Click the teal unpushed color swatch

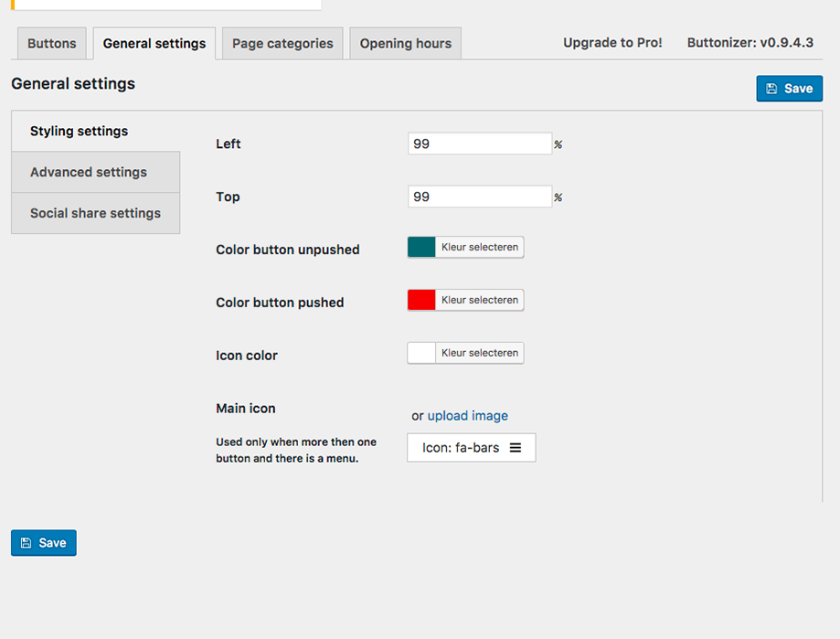tap(421, 248)
